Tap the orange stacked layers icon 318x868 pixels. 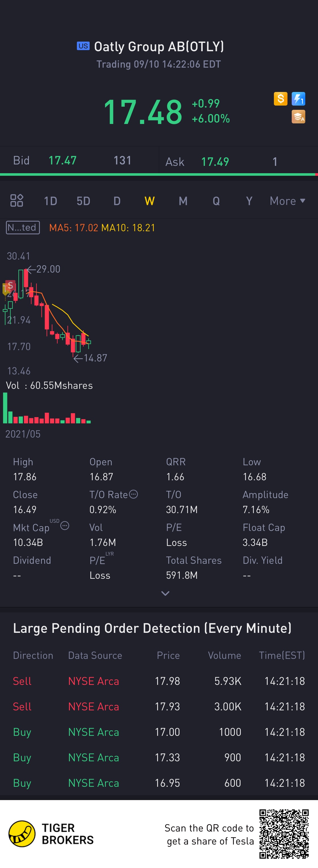(x=298, y=117)
